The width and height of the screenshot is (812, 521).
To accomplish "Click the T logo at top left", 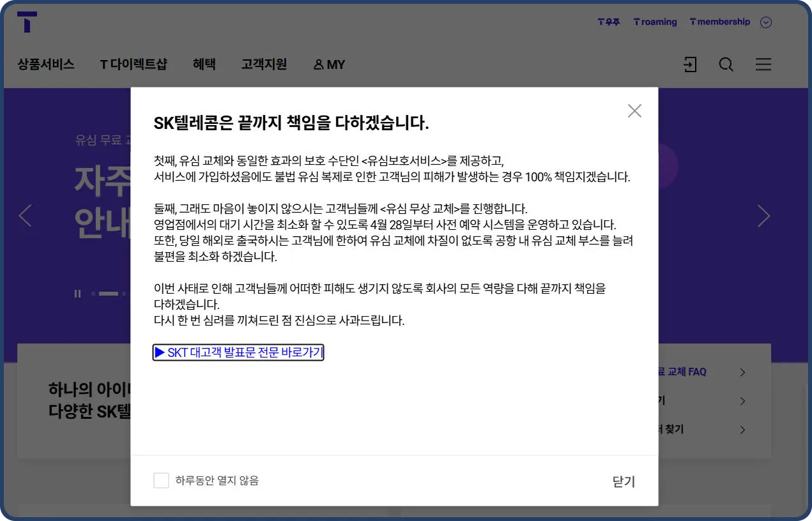I will coord(27,22).
